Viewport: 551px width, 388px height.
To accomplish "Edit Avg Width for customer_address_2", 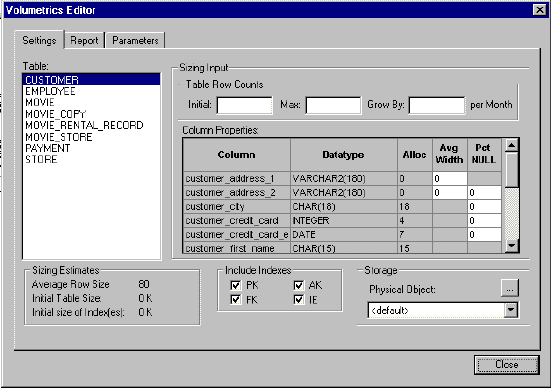I will click(x=449, y=193).
